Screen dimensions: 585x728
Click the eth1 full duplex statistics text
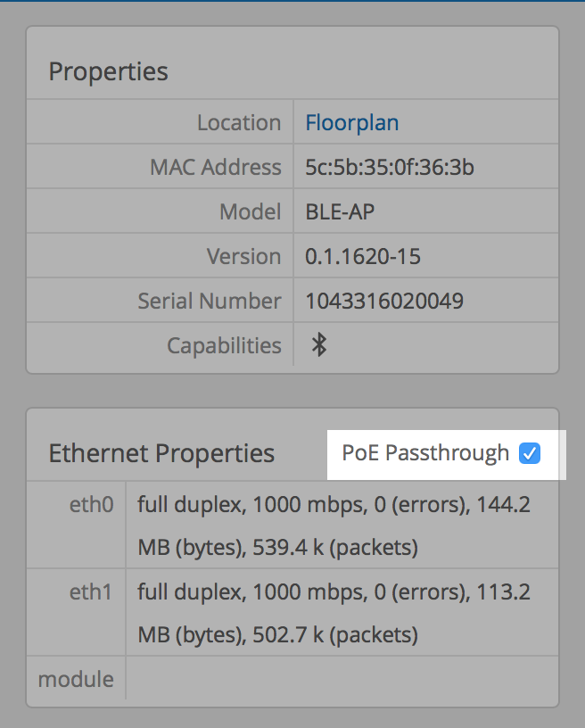coord(334,613)
